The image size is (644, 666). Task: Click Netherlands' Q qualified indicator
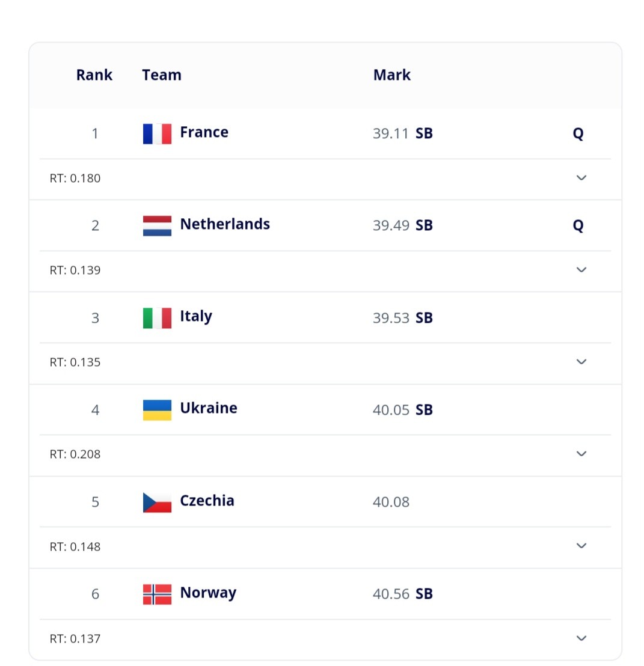578,225
